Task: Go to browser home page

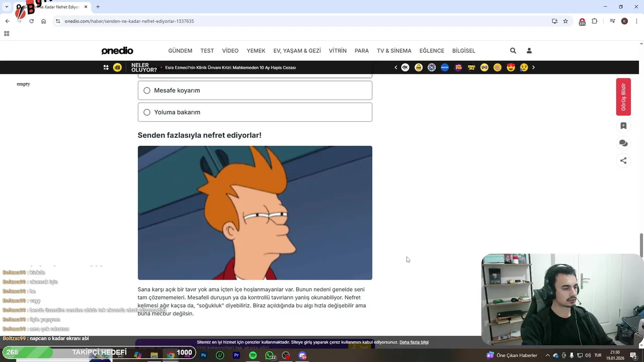Action: click(43, 21)
